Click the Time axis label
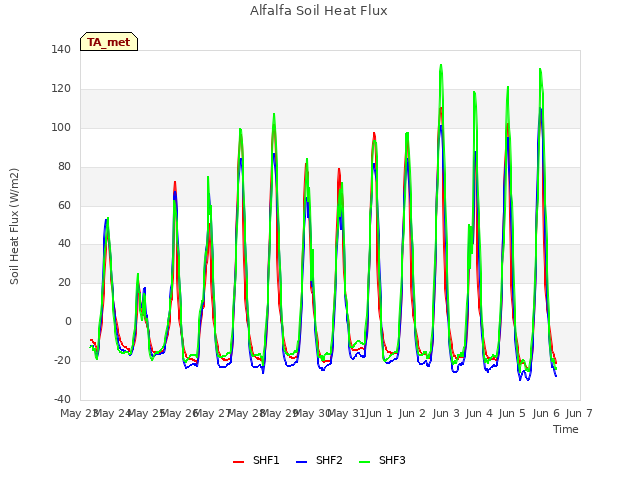 point(566,429)
